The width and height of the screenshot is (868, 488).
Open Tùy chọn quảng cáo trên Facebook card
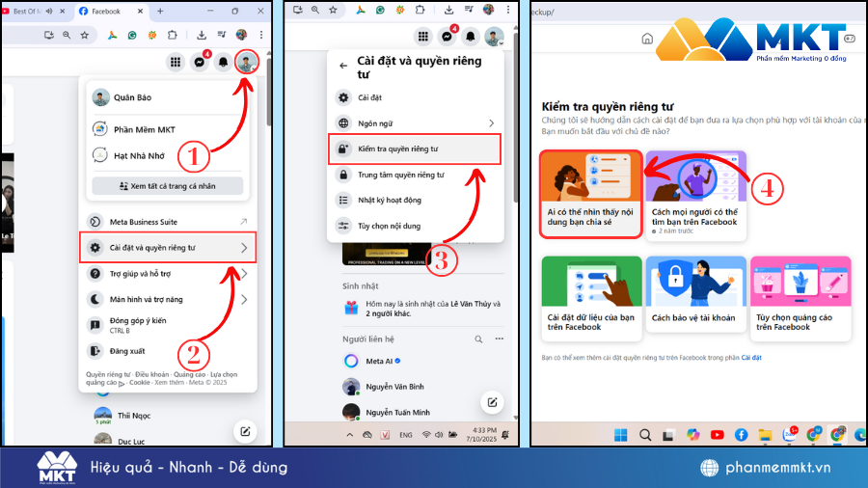pos(800,298)
